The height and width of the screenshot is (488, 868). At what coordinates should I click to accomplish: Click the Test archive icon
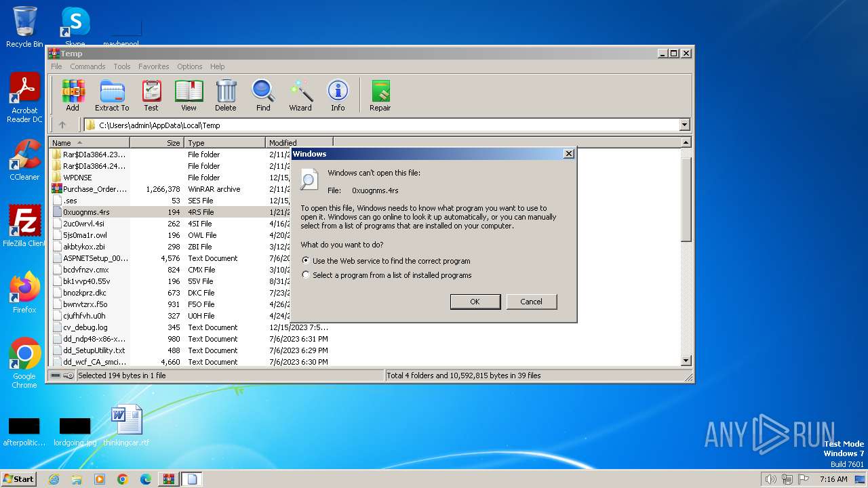coord(151,96)
